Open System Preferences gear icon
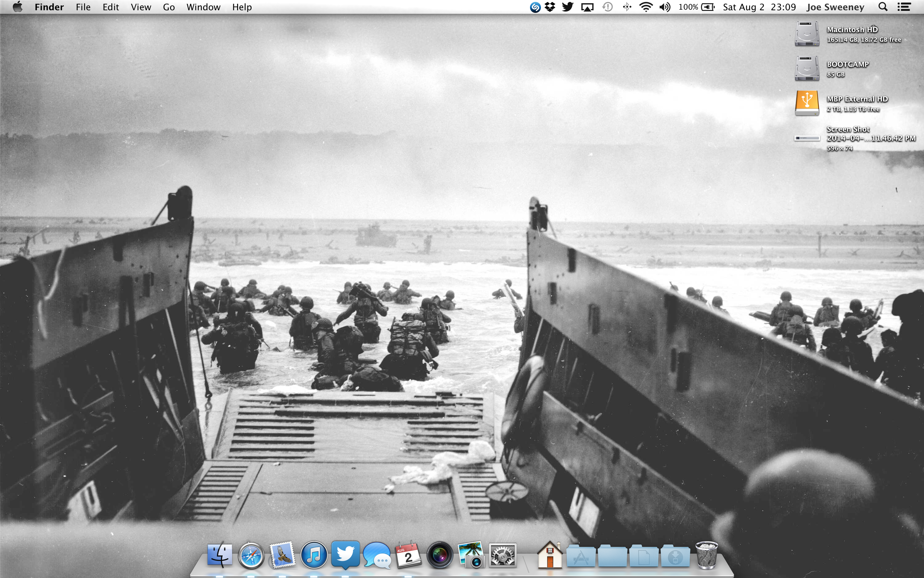Image resolution: width=924 pixels, height=578 pixels. coord(502,556)
